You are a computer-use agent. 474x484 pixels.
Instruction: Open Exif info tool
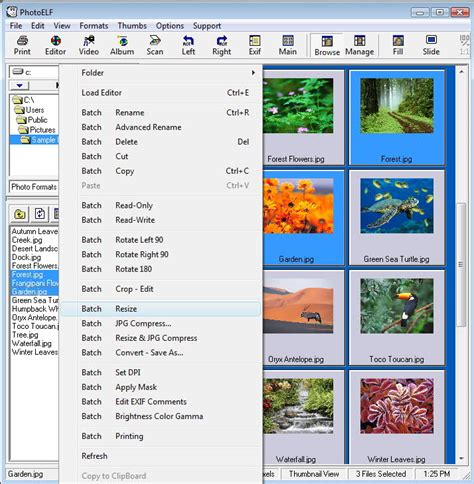[255, 45]
